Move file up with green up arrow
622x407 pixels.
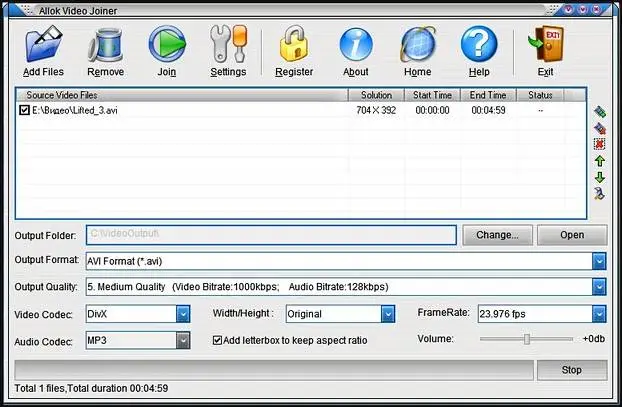(x=600, y=161)
